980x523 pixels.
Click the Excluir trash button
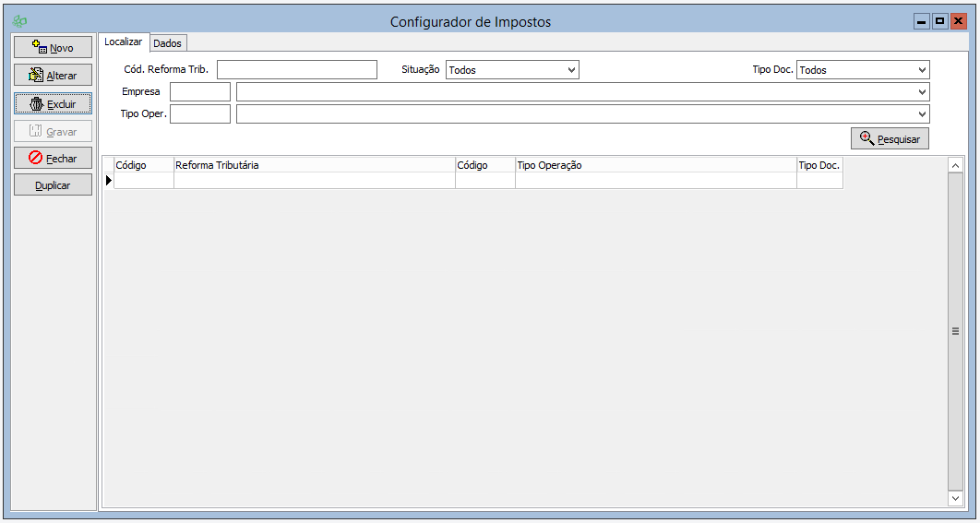tap(53, 103)
